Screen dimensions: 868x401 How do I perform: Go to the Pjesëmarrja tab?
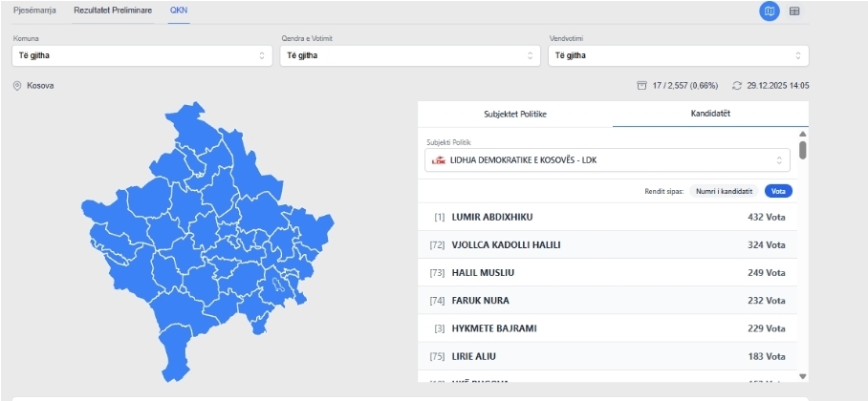[34, 10]
